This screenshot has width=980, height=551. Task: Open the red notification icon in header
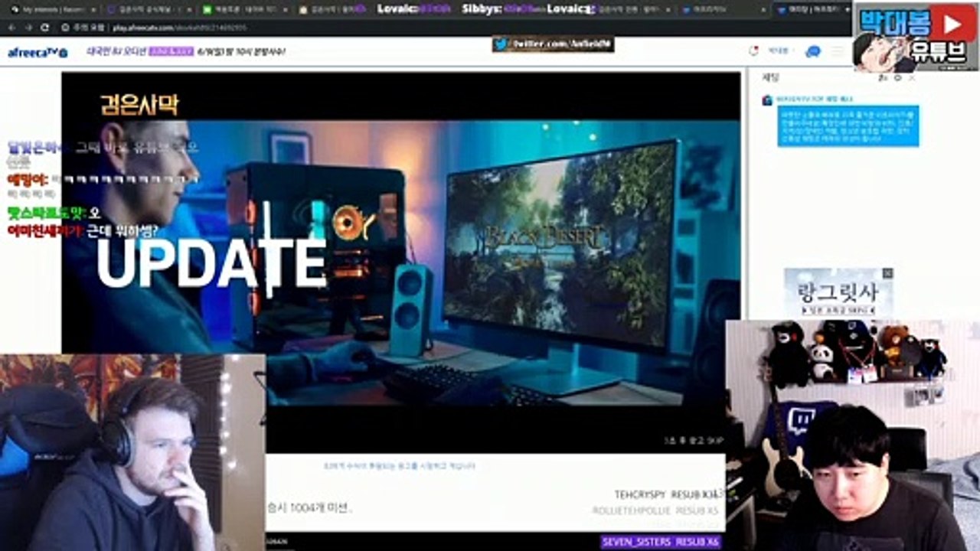click(x=753, y=51)
